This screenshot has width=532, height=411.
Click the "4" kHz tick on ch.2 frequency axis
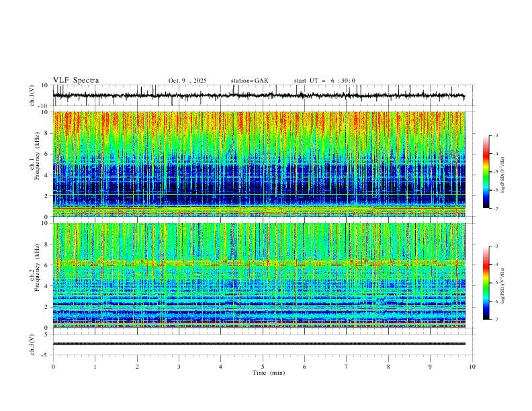click(x=46, y=286)
